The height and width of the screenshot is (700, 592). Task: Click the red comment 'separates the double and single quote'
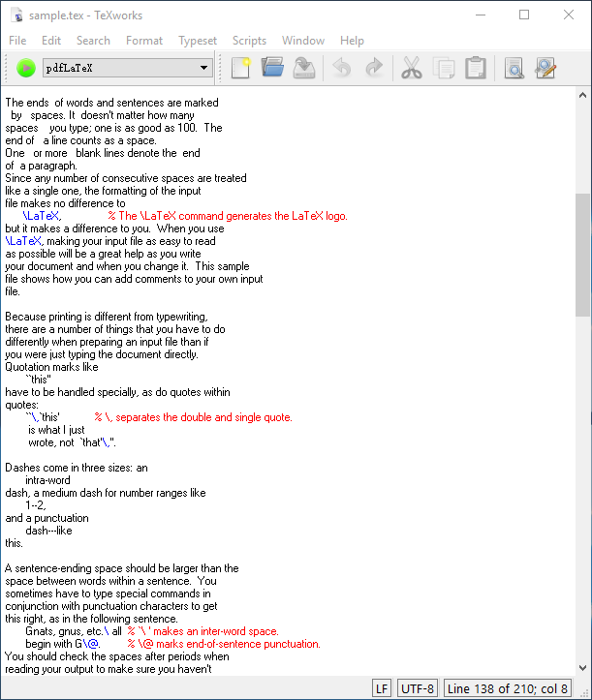pyautogui.click(x=193, y=417)
